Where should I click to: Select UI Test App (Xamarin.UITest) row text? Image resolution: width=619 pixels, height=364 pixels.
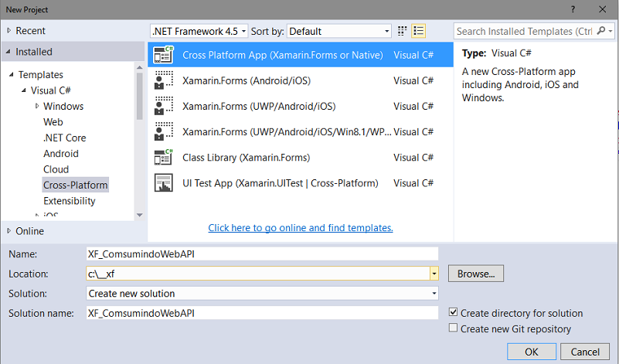click(281, 183)
